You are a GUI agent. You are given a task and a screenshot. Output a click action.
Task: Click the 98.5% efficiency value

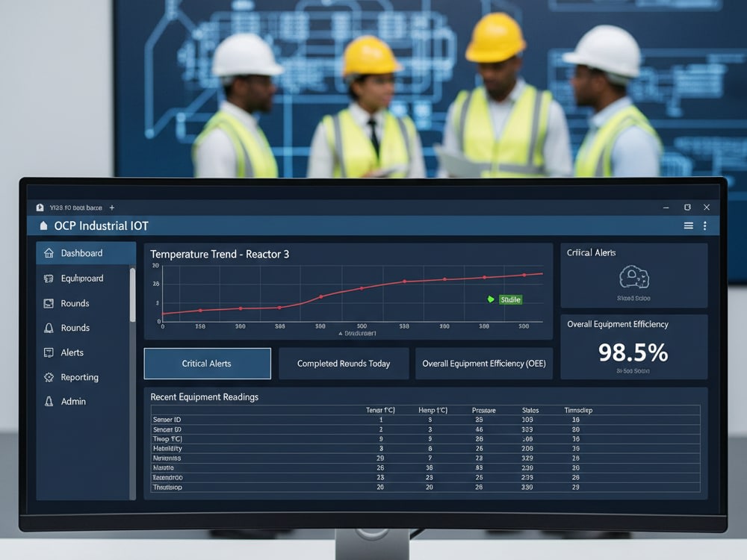tap(633, 353)
